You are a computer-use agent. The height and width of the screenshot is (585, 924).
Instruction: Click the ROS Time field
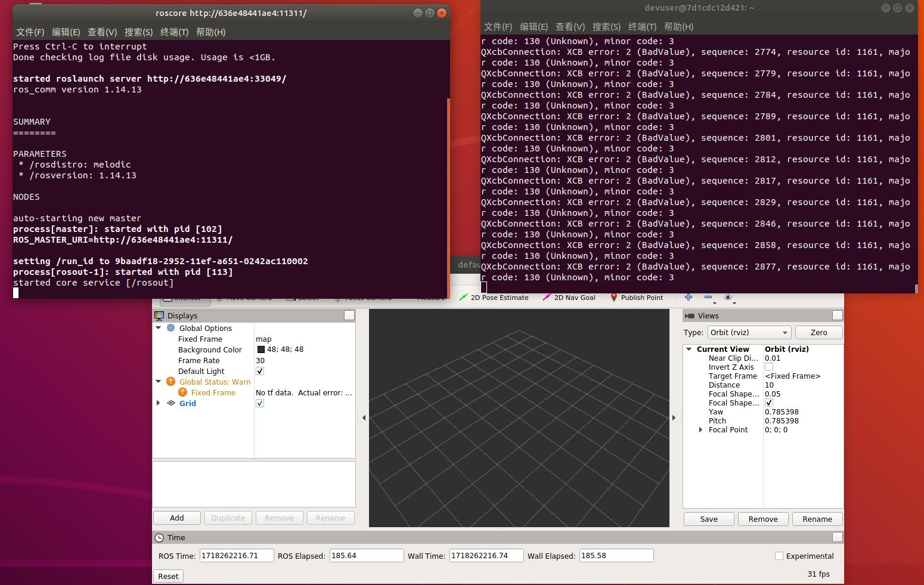pos(237,556)
